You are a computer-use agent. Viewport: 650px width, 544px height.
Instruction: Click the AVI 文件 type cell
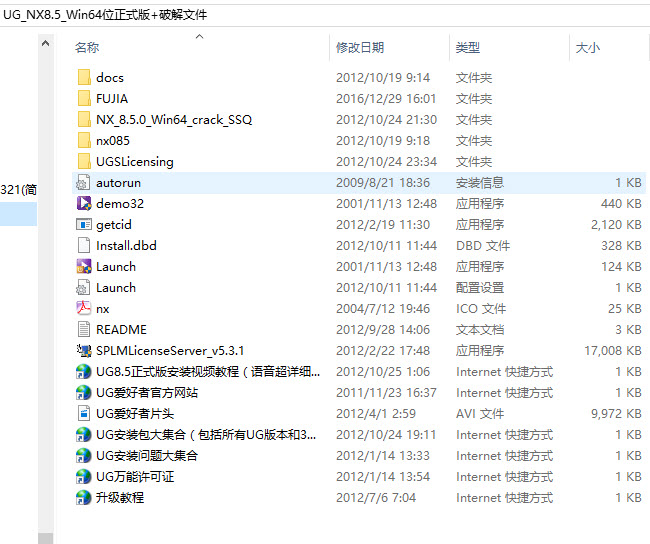point(480,413)
